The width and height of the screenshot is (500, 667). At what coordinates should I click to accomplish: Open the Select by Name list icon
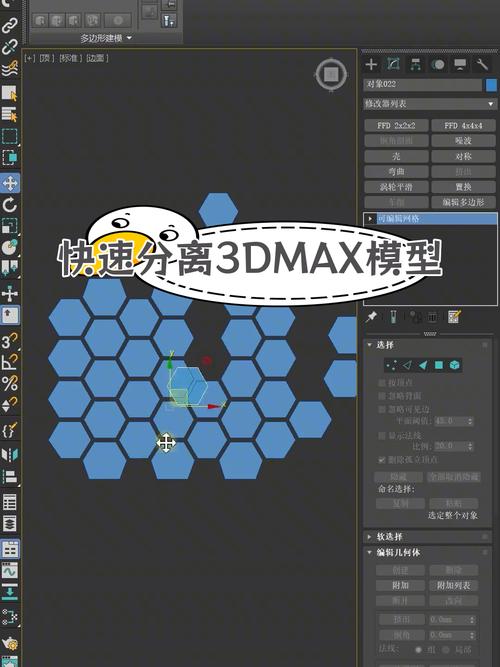click(9, 114)
